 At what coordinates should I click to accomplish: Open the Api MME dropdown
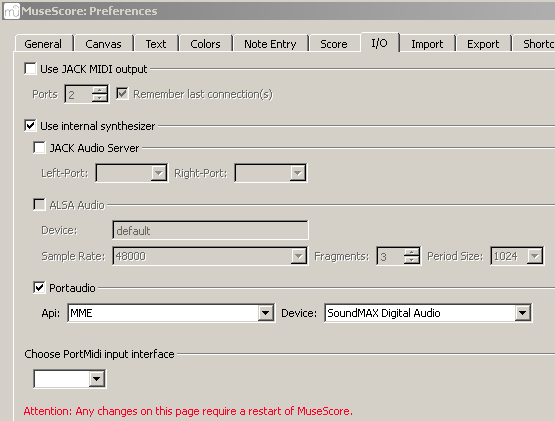pos(171,313)
